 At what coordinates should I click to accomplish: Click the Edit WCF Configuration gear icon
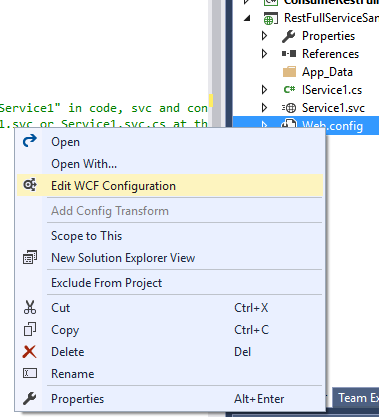tap(30, 185)
